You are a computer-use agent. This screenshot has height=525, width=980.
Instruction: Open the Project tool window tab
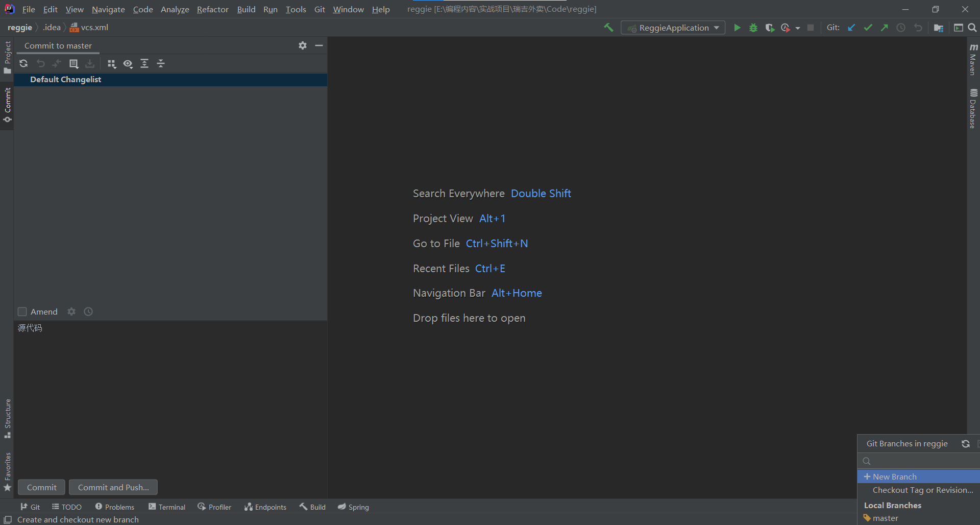pyautogui.click(x=7, y=57)
